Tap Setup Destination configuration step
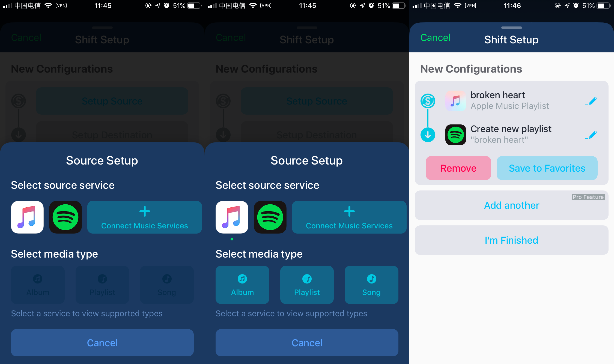The width and height of the screenshot is (614, 364). [x=112, y=134]
